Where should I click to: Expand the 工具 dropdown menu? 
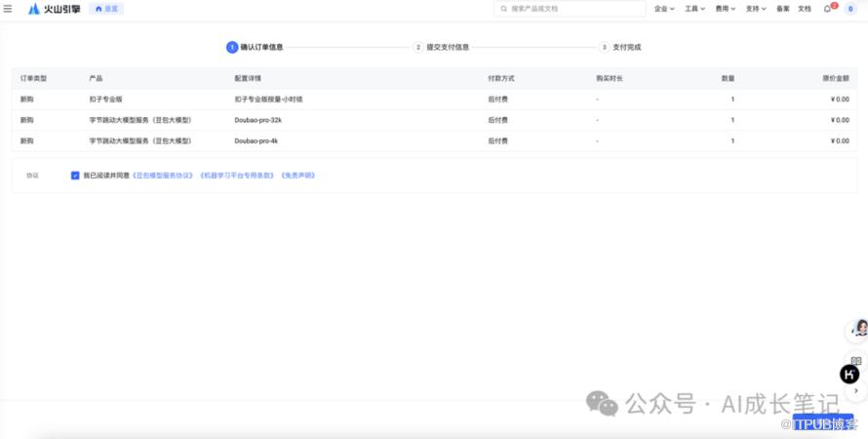pos(694,9)
